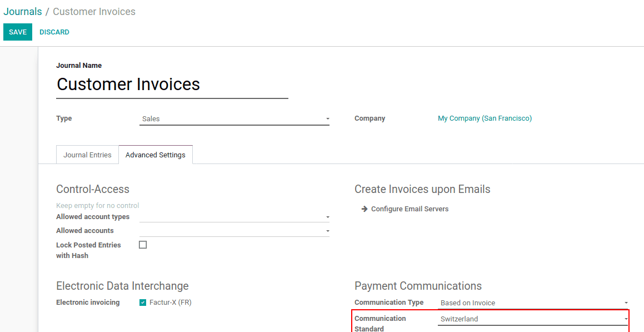Click the Customer Invoices breadcrumb text

point(94,12)
